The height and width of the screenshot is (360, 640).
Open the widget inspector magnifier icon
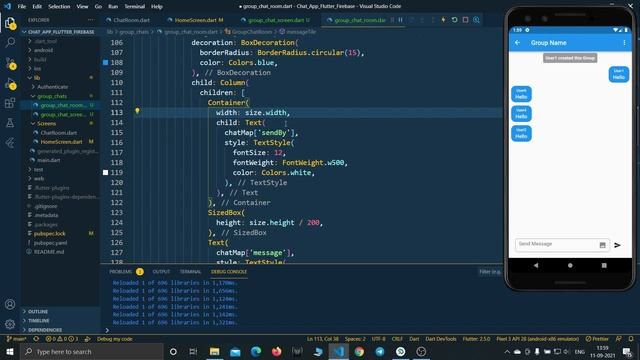pyautogui.click(x=476, y=20)
